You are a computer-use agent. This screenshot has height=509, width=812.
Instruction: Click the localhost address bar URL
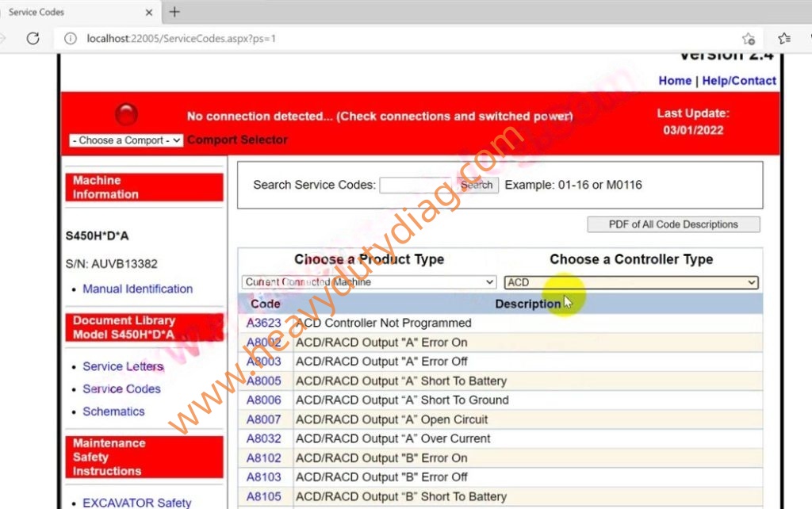pyautogui.click(x=181, y=38)
